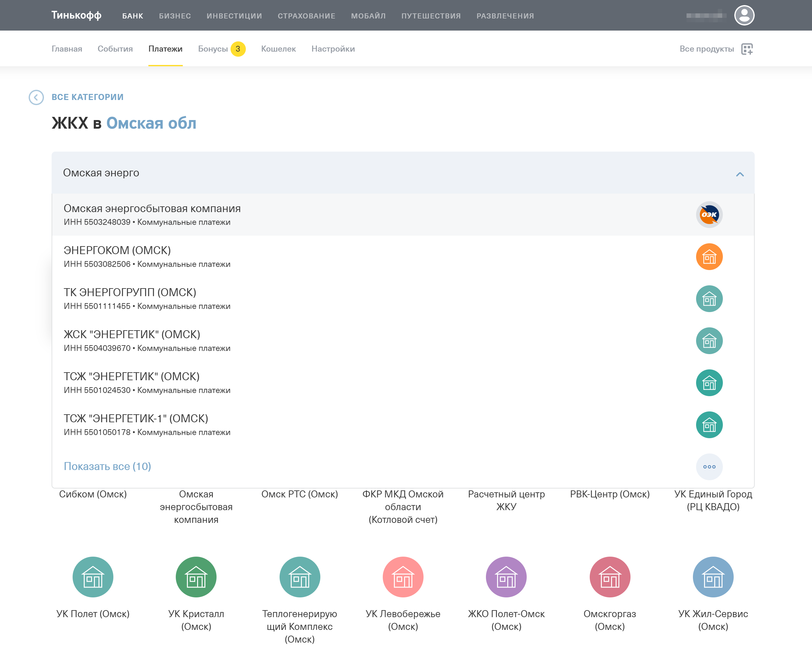Click the Бонусы badge showing 3
The image size is (812, 663).
pos(238,49)
